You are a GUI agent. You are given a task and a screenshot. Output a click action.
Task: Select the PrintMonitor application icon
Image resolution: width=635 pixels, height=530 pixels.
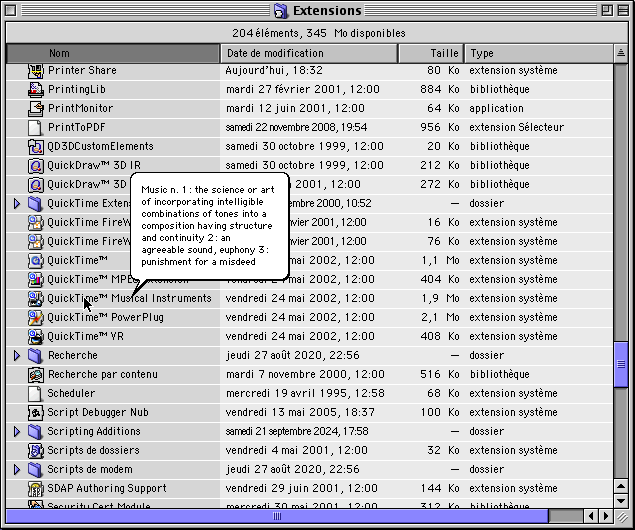pyautogui.click(x=36, y=109)
